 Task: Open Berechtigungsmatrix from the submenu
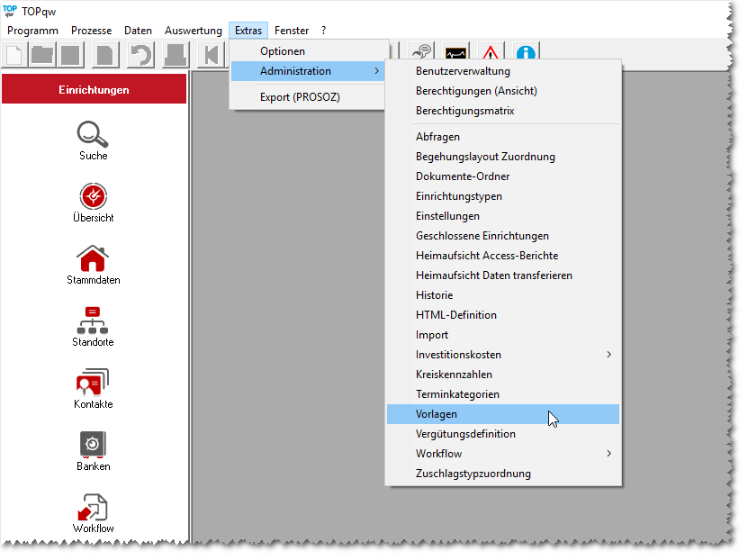click(464, 111)
